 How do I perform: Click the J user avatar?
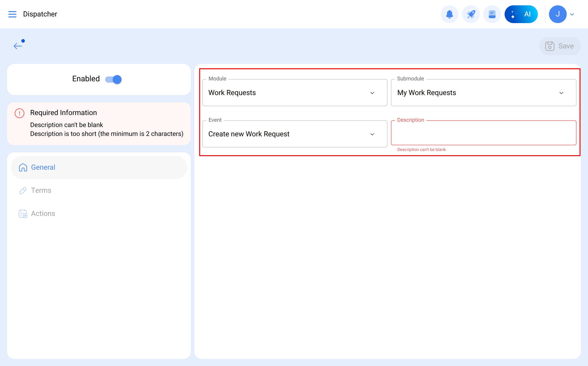tap(557, 14)
